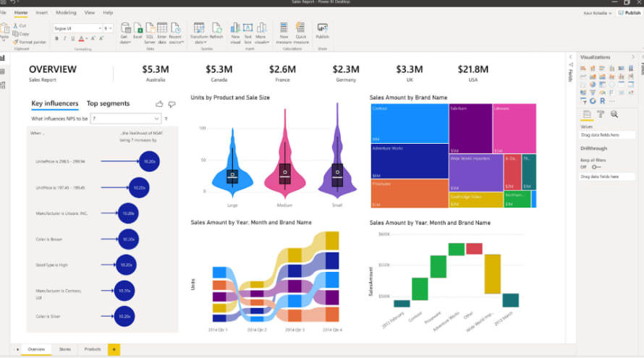Toggle italic text formatting

(x=65, y=38)
